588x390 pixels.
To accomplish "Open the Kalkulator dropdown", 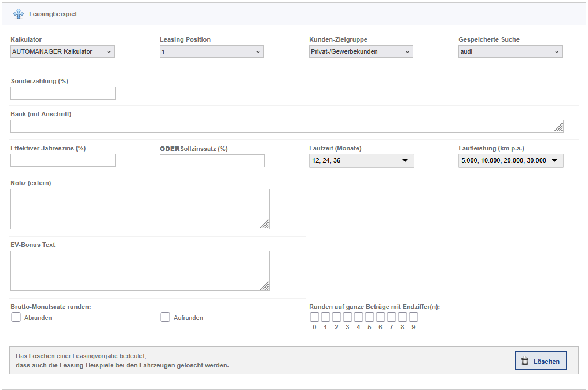I will pyautogui.click(x=63, y=51).
